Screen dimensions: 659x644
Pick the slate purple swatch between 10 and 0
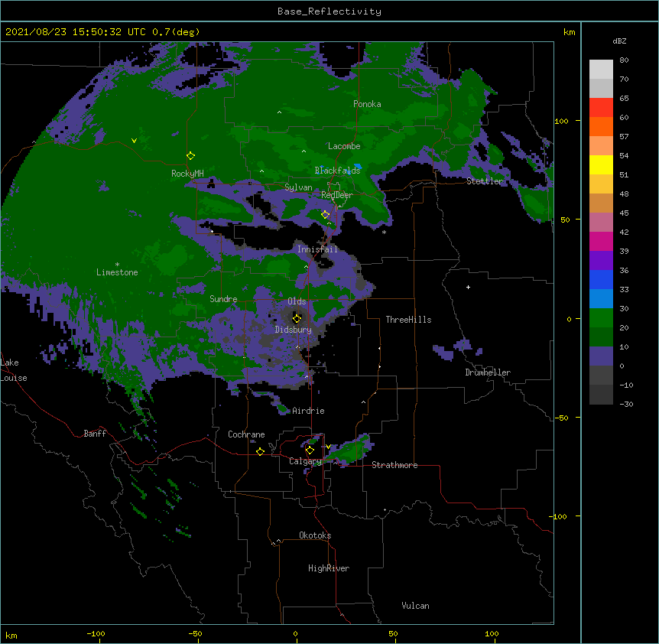[601, 356]
